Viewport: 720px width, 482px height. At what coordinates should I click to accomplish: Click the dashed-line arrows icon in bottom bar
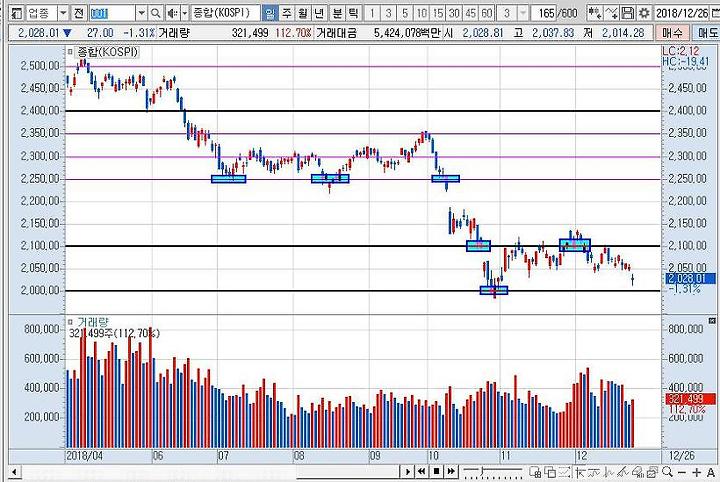(565, 471)
